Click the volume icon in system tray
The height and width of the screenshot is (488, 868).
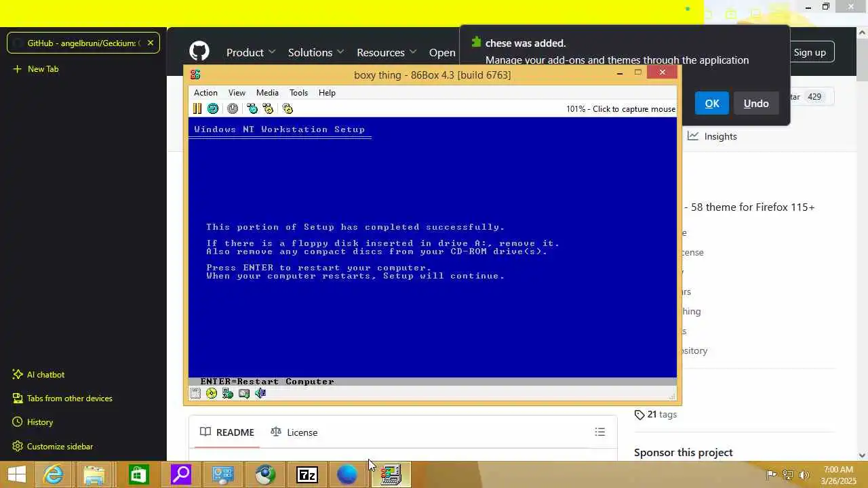805,475
